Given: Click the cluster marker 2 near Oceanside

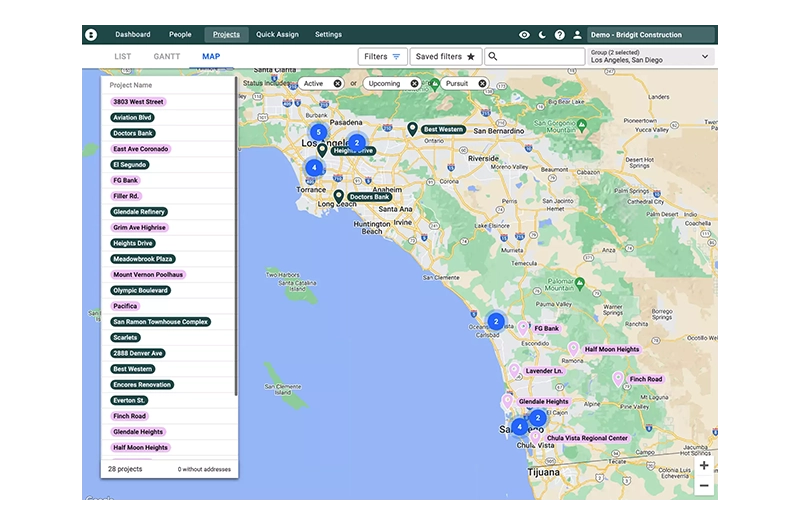Looking at the screenshot, I should coord(495,321).
